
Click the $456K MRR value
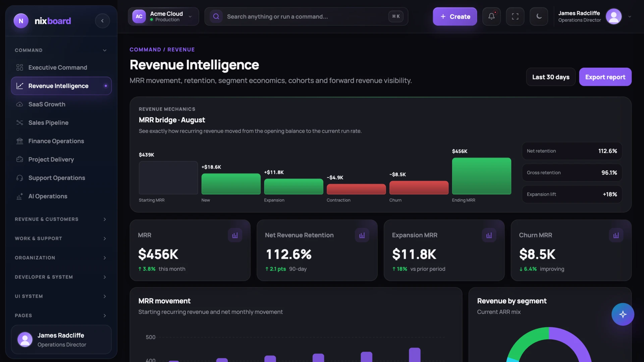tap(158, 254)
